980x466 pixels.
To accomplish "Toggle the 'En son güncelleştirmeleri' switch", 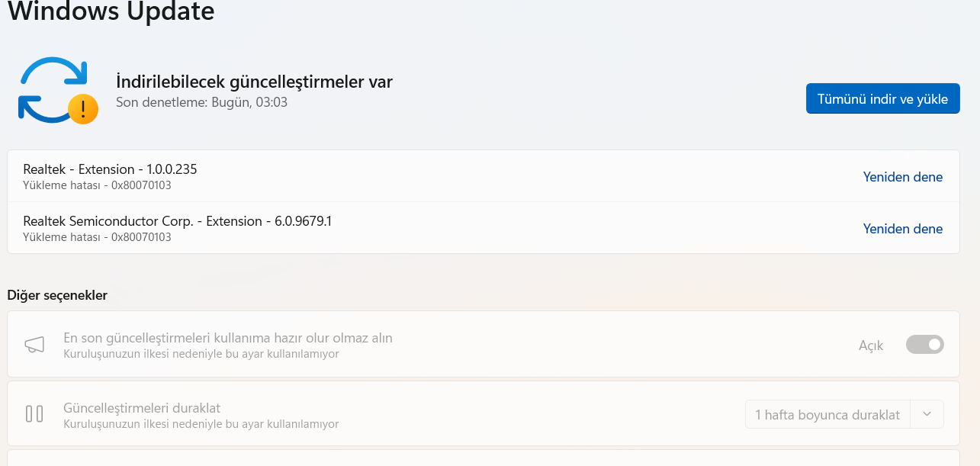I will point(924,345).
